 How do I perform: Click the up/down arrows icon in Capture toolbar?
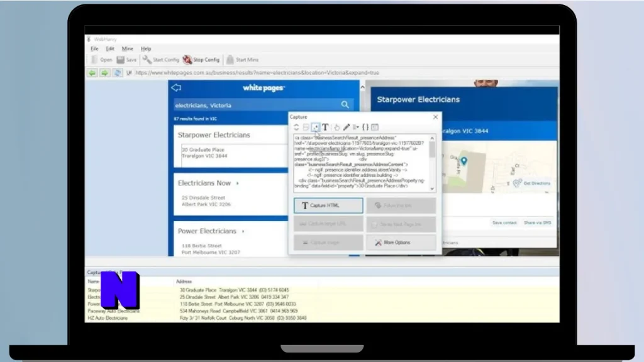[x=296, y=127]
